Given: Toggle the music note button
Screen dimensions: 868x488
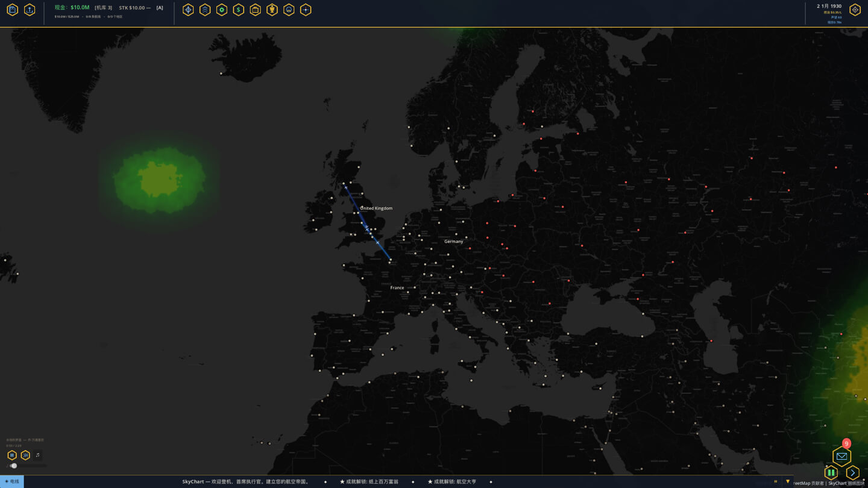Looking at the screenshot, I should pyautogui.click(x=37, y=455).
